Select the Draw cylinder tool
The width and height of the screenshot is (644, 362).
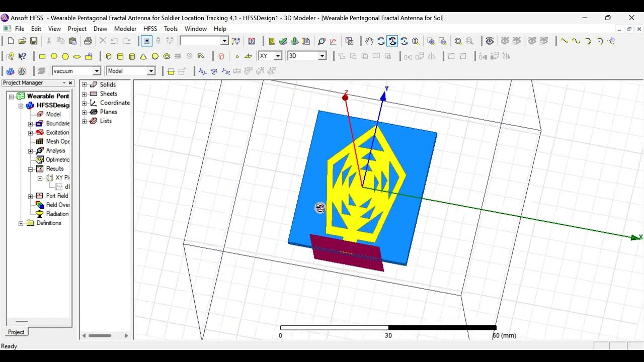(120, 56)
